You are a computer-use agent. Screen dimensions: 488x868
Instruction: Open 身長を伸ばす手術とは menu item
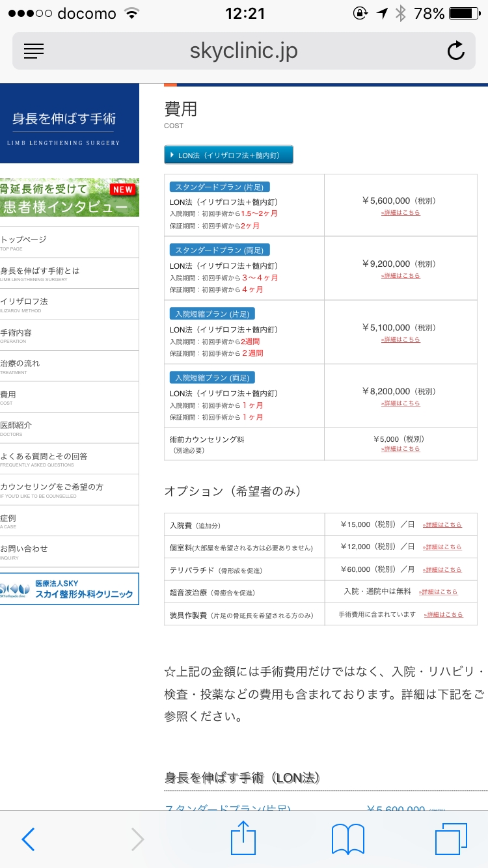pyautogui.click(x=69, y=273)
